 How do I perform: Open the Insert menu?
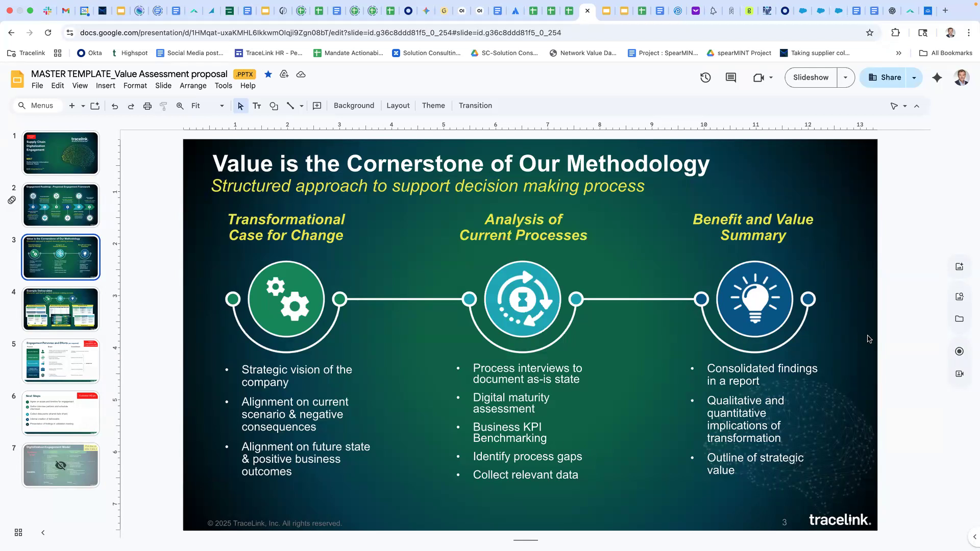[105, 86]
